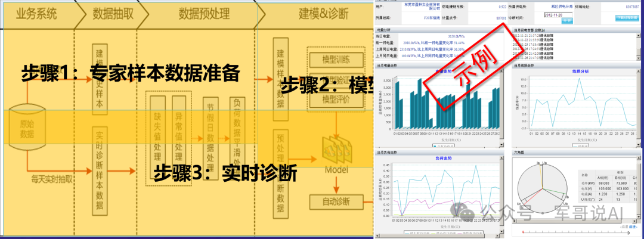The image size is (644, 239).
Task: Click the B-phase power cell 73.900
Action: pos(621,183)
